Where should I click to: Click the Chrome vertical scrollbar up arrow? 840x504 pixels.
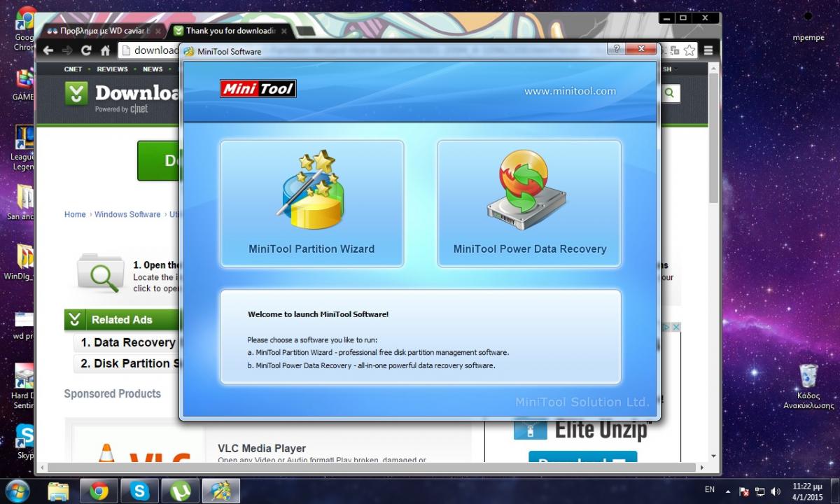point(714,69)
